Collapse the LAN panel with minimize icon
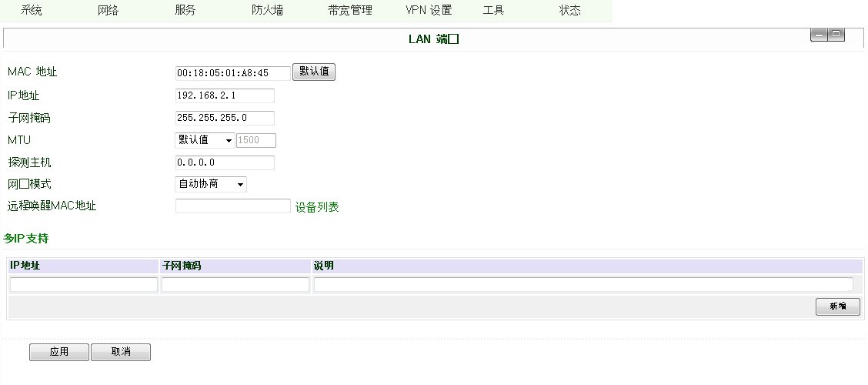Image resolution: width=868 pixels, height=385 pixels. 820,35
